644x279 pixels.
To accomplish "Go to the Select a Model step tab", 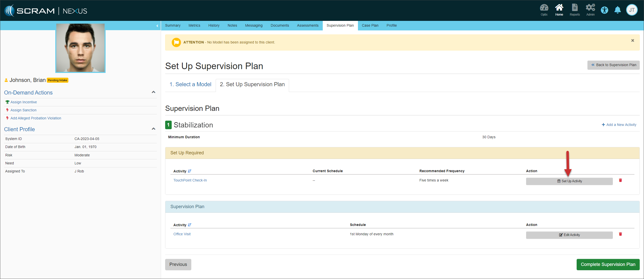I will [x=190, y=84].
